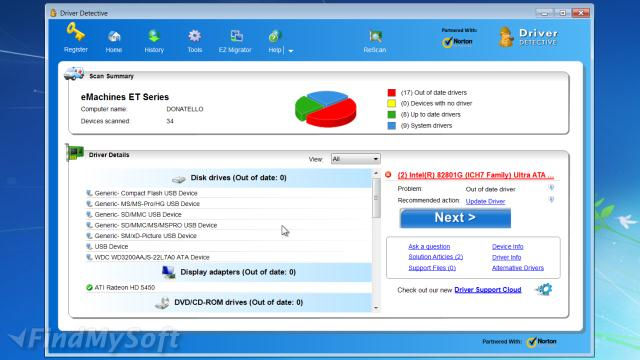The image size is (640, 360).
Task: Click red Out of date drivers swatch
Action: tap(391, 93)
